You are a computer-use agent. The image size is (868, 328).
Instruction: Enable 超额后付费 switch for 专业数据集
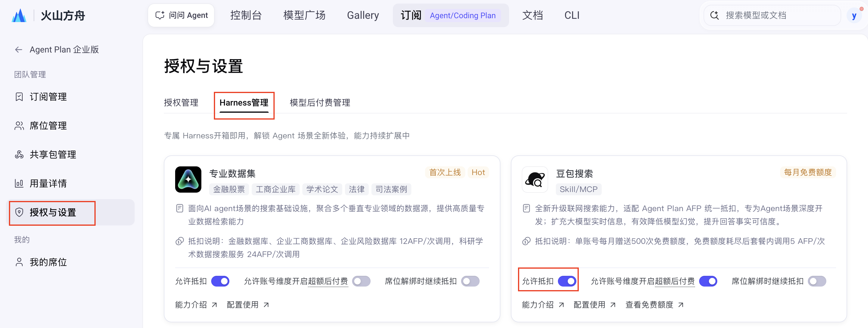click(x=361, y=281)
